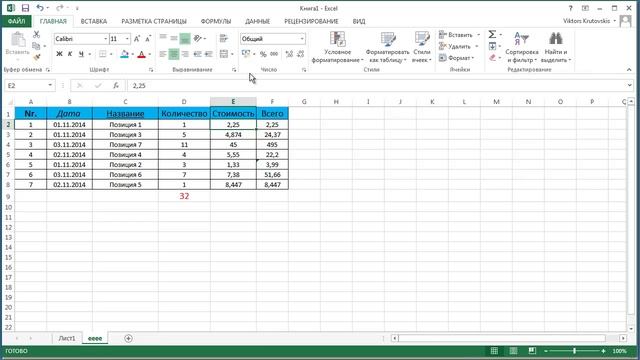This screenshot has height=360, width=640.
Task: Click the Clear eraser icon
Action: (x=492, y=58)
